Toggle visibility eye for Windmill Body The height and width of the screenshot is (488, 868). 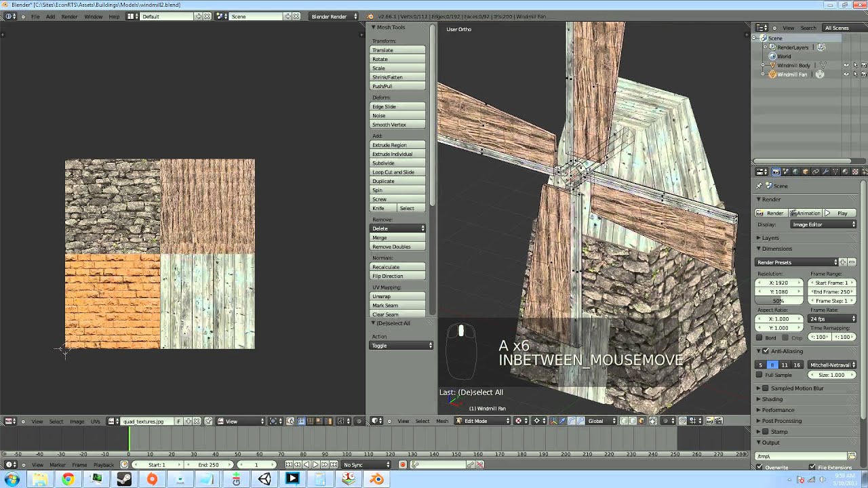coord(846,66)
